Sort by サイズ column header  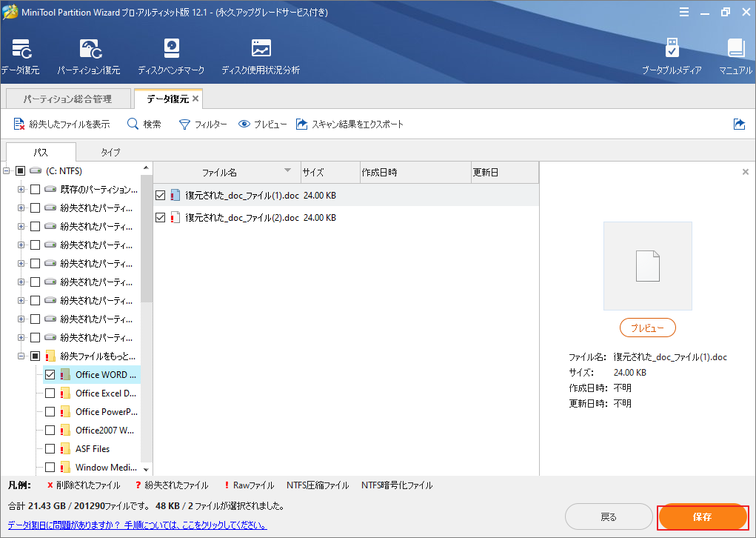(331, 172)
